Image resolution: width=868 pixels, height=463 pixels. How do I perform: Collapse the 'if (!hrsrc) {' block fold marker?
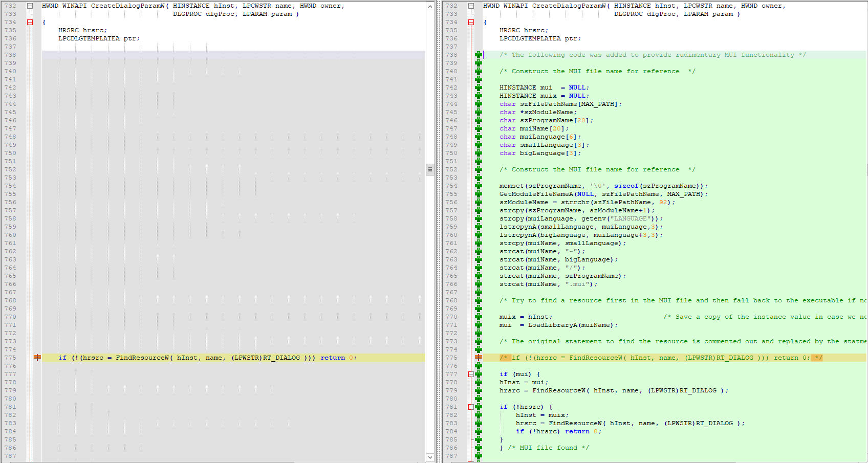471,407
